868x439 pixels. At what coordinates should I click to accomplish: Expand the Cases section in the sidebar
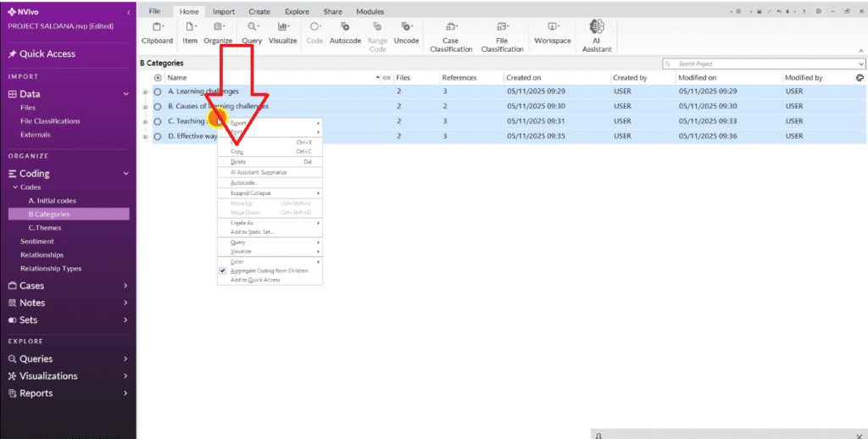[x=125, y=286]
